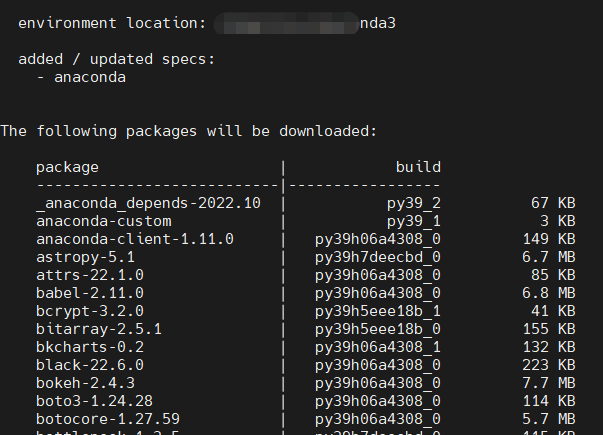The width and height of the screenshot is (603, 435).
Task: Click the 'bcrypt-3.2.0' package name
Action: pyautogui.click(x=90, y=312)
